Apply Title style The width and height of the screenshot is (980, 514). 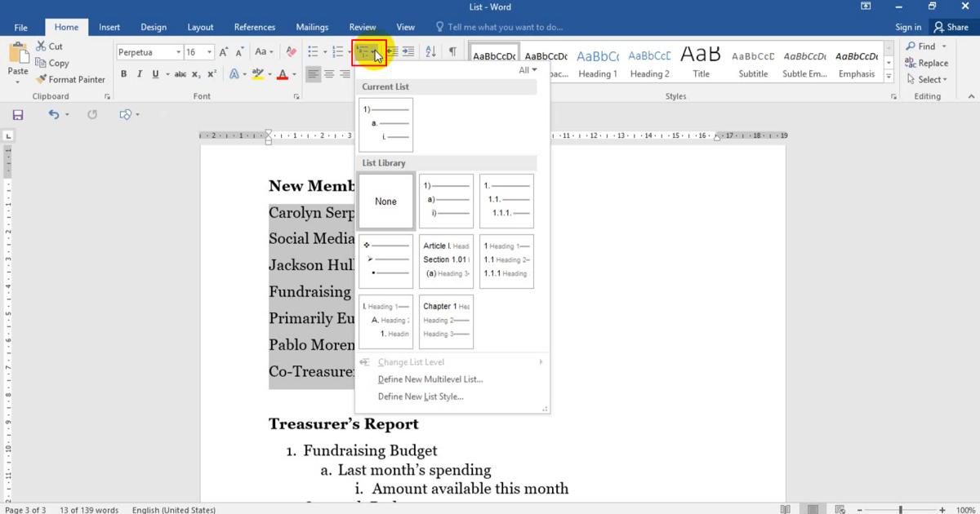[x=701, y=64]
